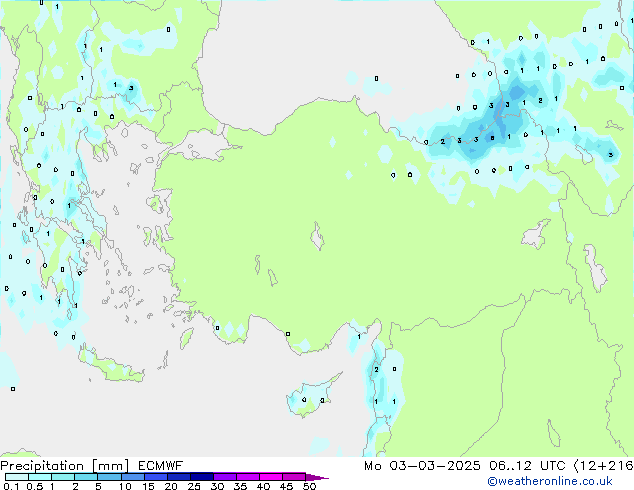634x490 pixels.
Task: Click the legend label '50'
Action: pyautogui.click(x=309, y=486)
